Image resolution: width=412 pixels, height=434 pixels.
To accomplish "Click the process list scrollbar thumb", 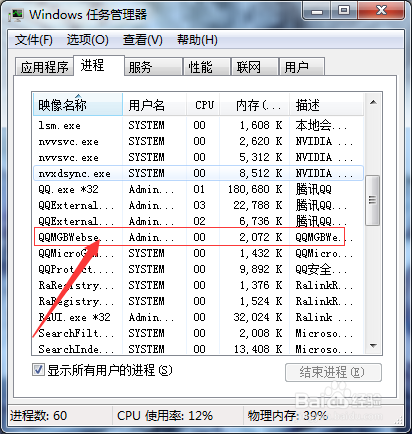I will point(373,200).
